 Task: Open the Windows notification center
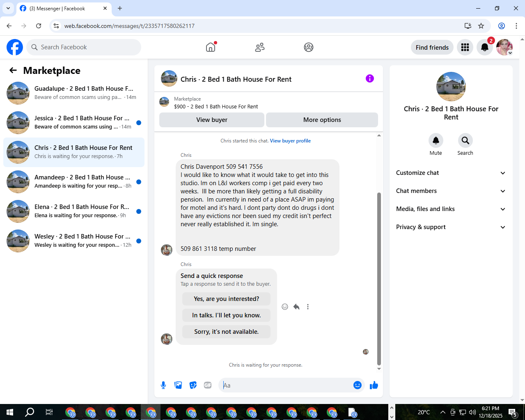(513, 412)
